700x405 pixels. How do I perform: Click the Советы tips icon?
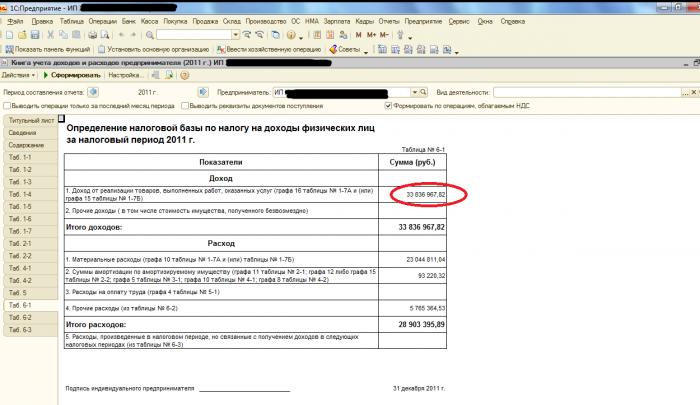[345, 50]
